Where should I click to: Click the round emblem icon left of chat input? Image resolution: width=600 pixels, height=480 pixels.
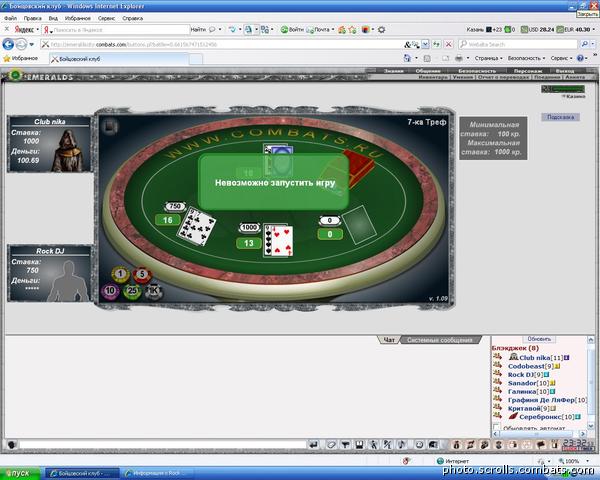pos(11,445)
